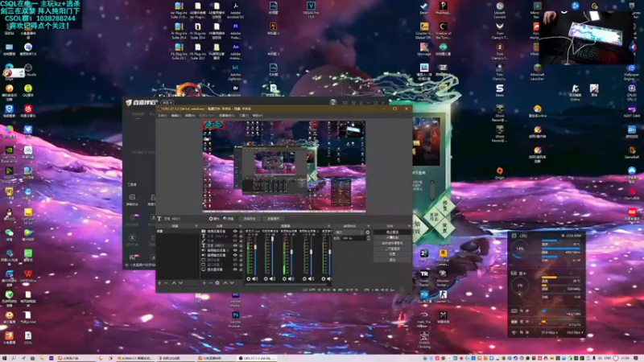Viewport: 644px width, 362px height.
Task: Add a new source with plus icon
Action: coord(204,283)
